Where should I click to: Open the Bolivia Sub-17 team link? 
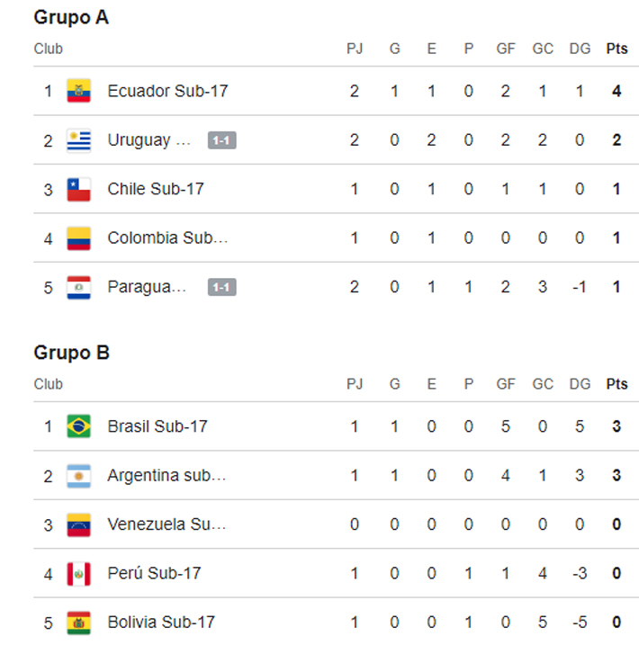161,623
